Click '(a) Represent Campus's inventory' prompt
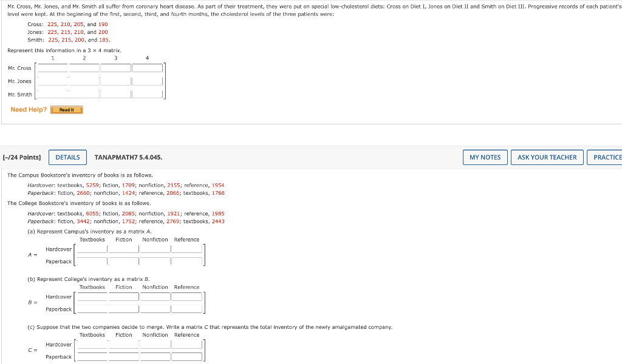The image size is (622, 364). (89, 231)
